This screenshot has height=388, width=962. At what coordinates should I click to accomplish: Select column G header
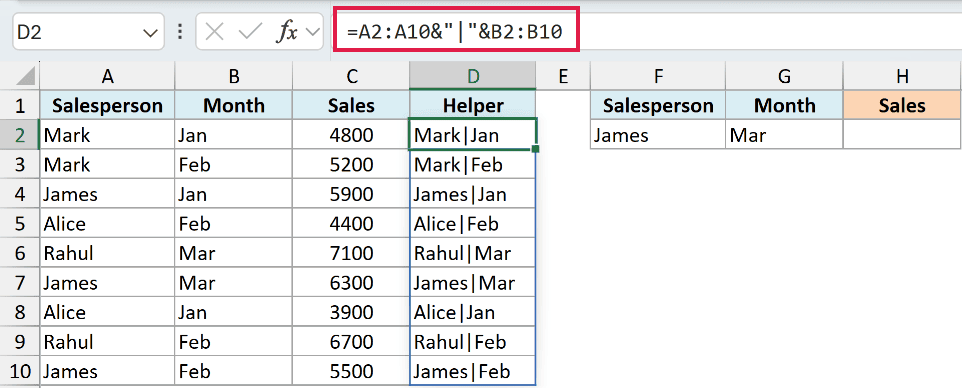coord(784,76)
